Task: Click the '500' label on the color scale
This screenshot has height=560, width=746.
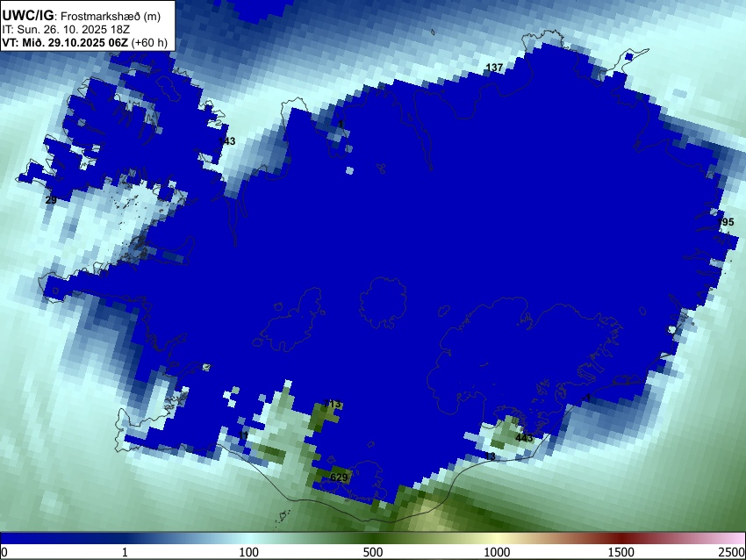Action: pyautogui.click(x=373, y=552)
